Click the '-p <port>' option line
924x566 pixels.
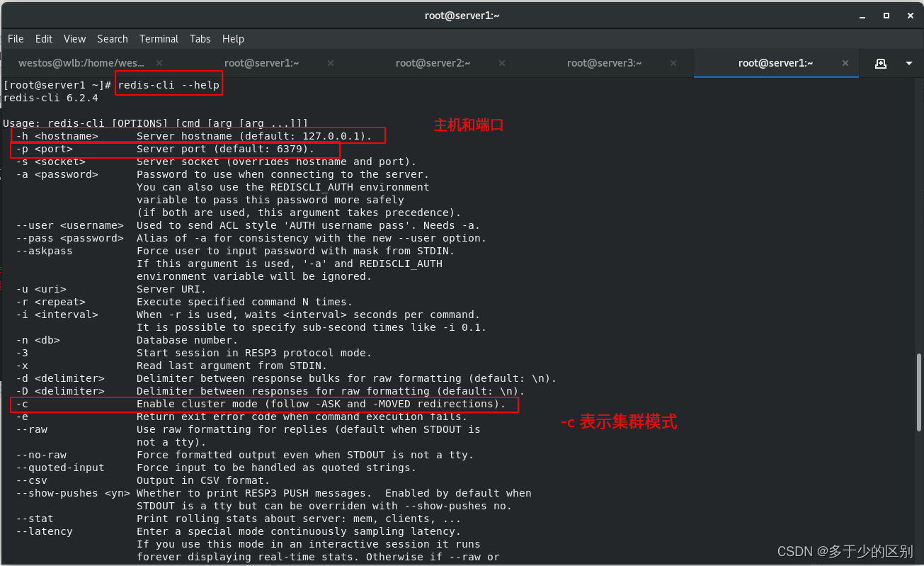(165, 149)
